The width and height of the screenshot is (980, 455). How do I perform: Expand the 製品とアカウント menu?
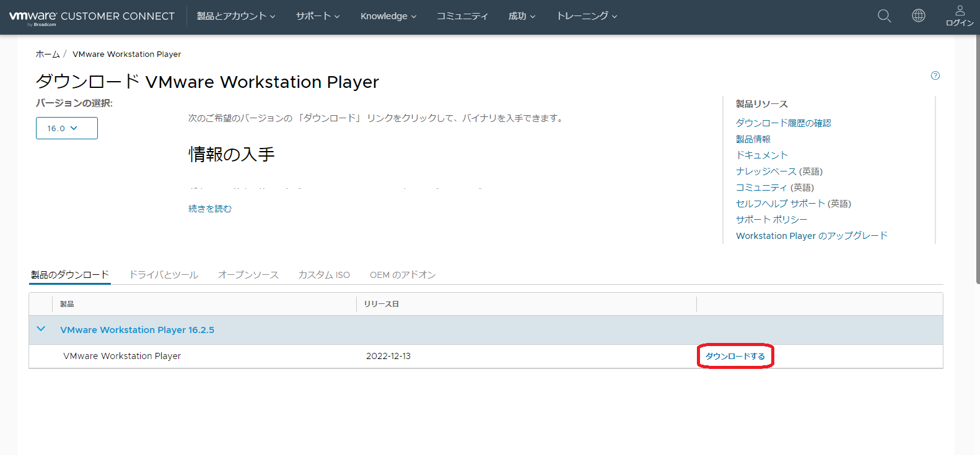(236, 16)
